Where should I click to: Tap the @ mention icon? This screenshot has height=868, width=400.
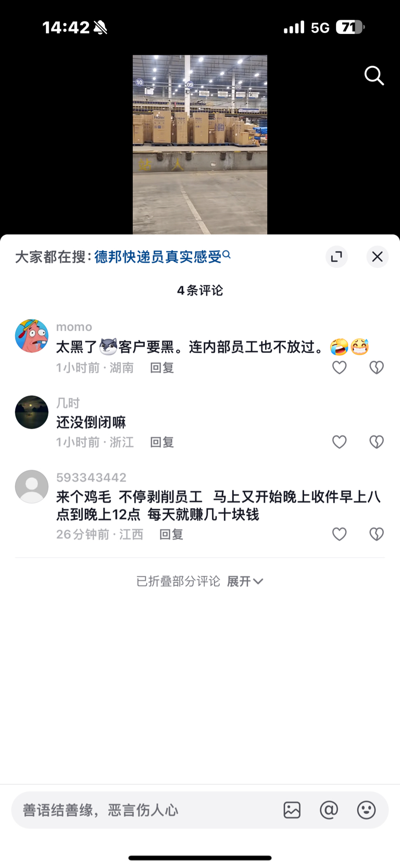(329, 810)
